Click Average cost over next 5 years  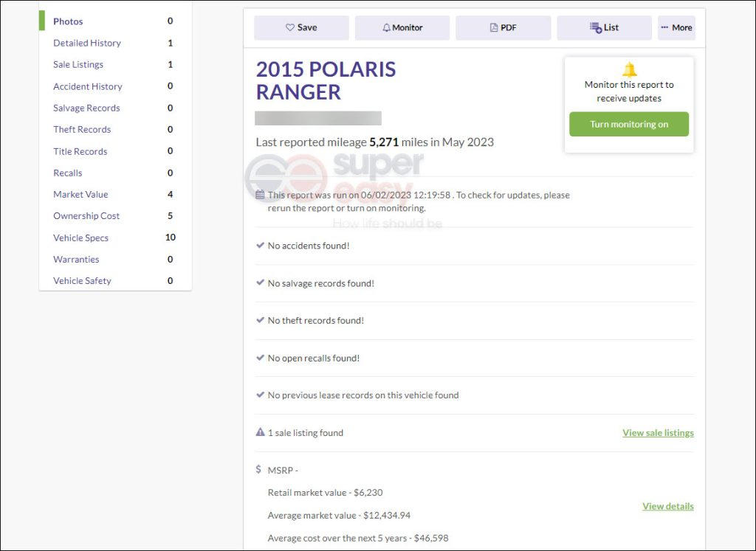358,538
